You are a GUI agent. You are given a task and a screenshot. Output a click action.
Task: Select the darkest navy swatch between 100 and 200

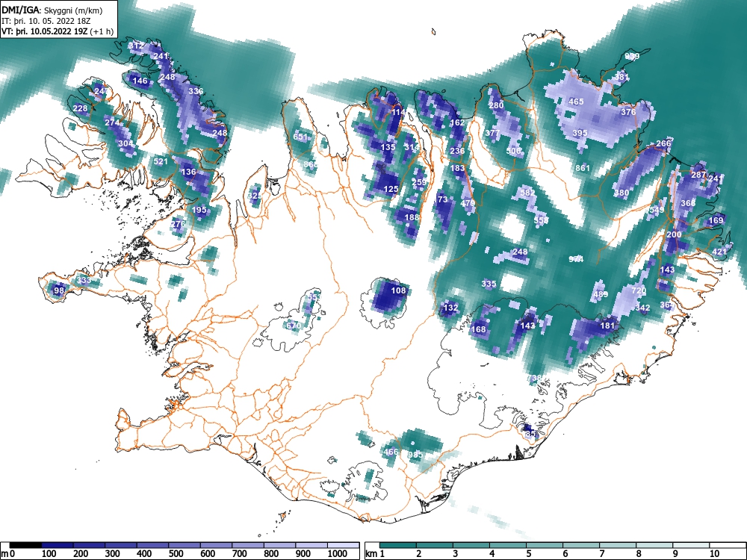(x=58, y=545)
